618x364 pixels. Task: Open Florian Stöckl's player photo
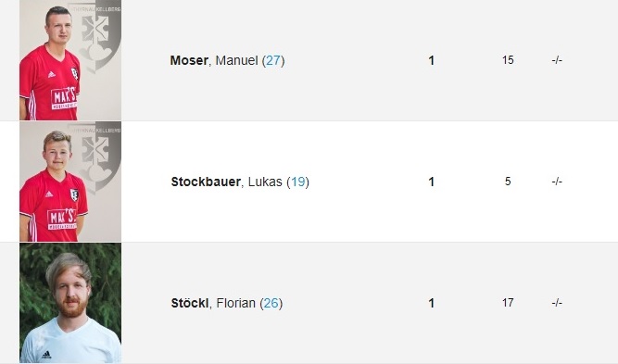pos(70,303)
